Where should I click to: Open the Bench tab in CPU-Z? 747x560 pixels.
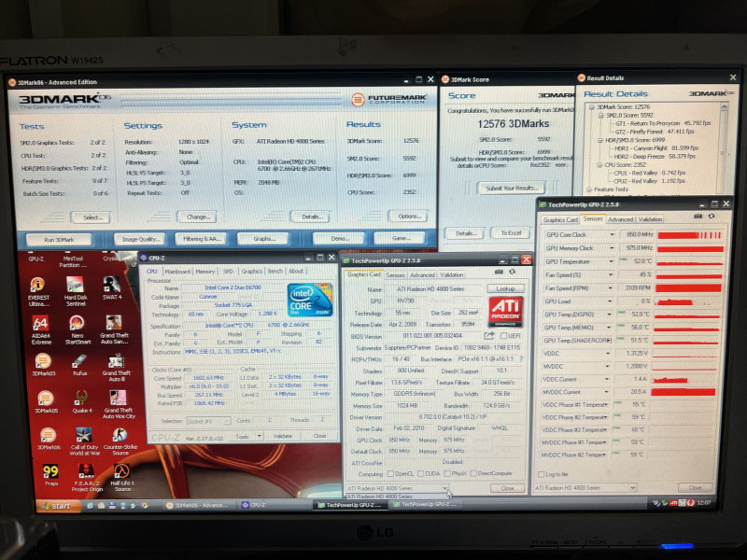[x=275, y=271]
